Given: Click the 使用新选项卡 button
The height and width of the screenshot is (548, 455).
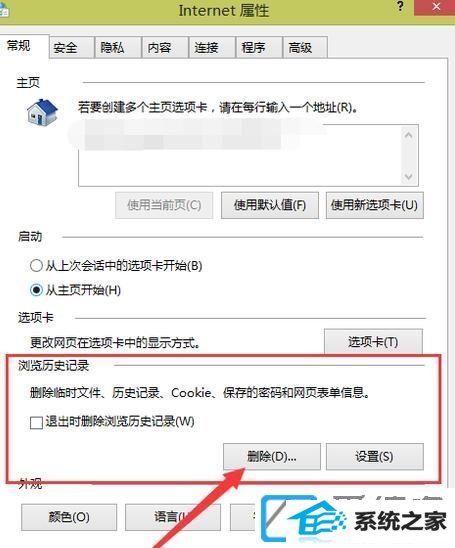Looking at the screenshot, I should [375, 205].
